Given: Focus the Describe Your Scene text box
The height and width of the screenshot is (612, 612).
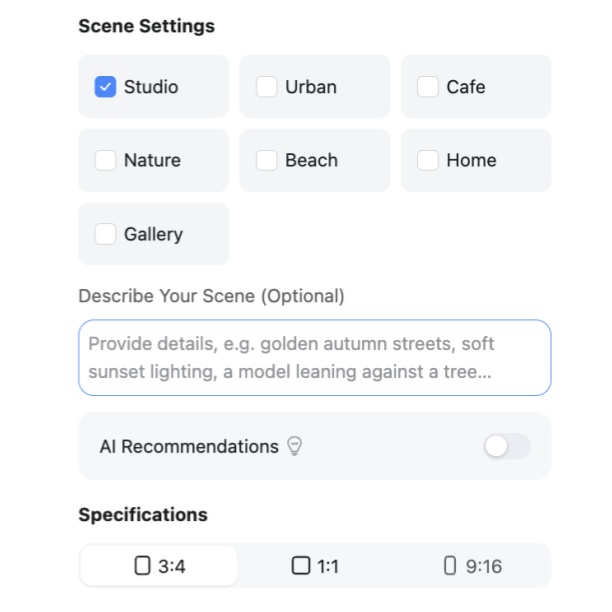Looking at the screenshot, I should [315, 358].
